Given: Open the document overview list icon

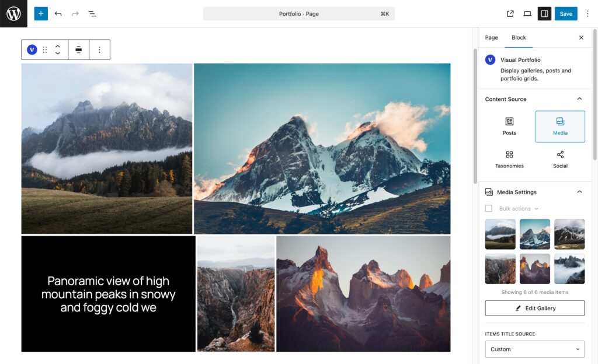Looking at the screenshot, I should [92, 13].
